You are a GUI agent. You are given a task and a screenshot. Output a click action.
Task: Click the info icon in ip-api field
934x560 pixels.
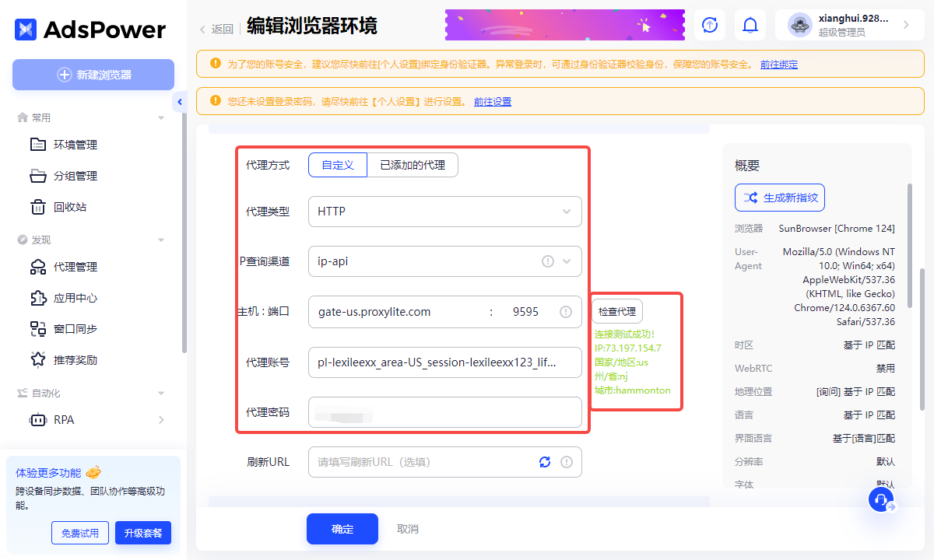[548, 261]
